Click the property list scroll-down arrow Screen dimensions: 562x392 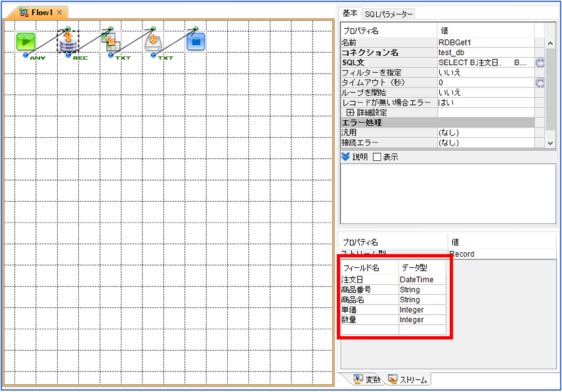tap(551, 143)
